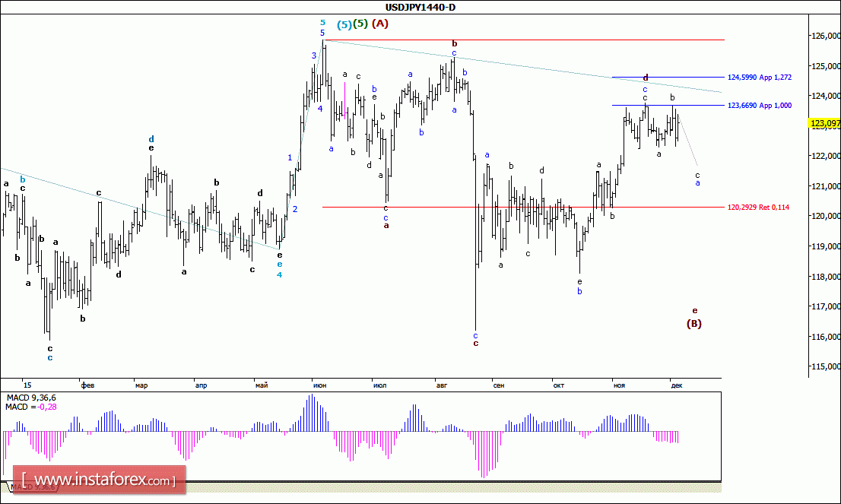Click the upper red horizontal resistance line
This screenshot has width=841, height=504.
click(525, 40)
